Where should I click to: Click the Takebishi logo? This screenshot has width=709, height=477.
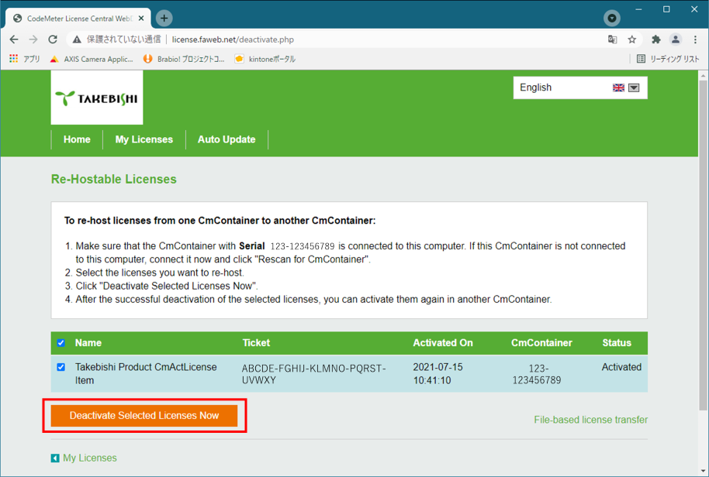(97, 98)
